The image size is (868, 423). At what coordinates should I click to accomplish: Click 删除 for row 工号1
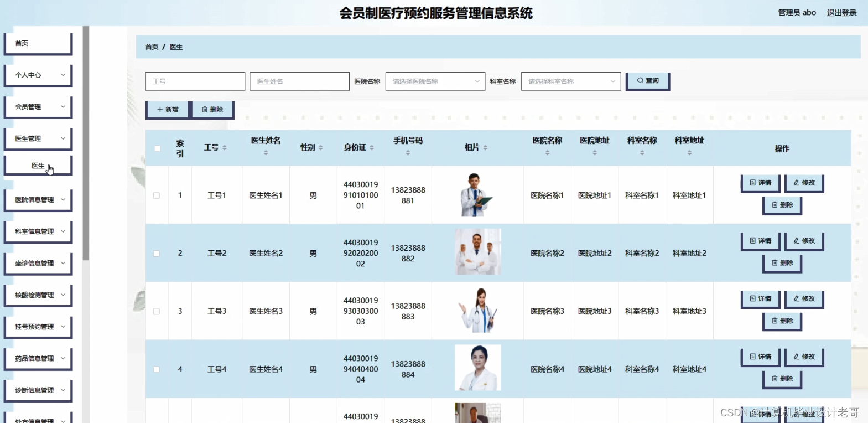(x=782, y=205)
